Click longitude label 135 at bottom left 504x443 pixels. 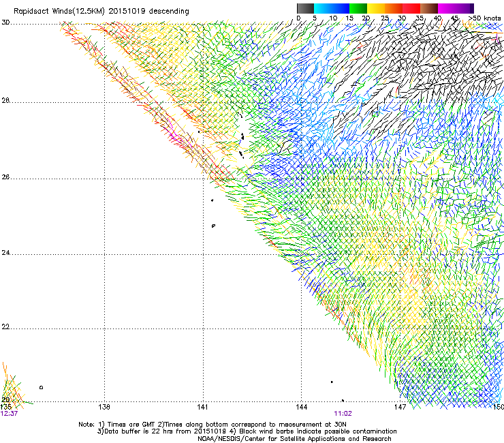[x=6, y=408]
